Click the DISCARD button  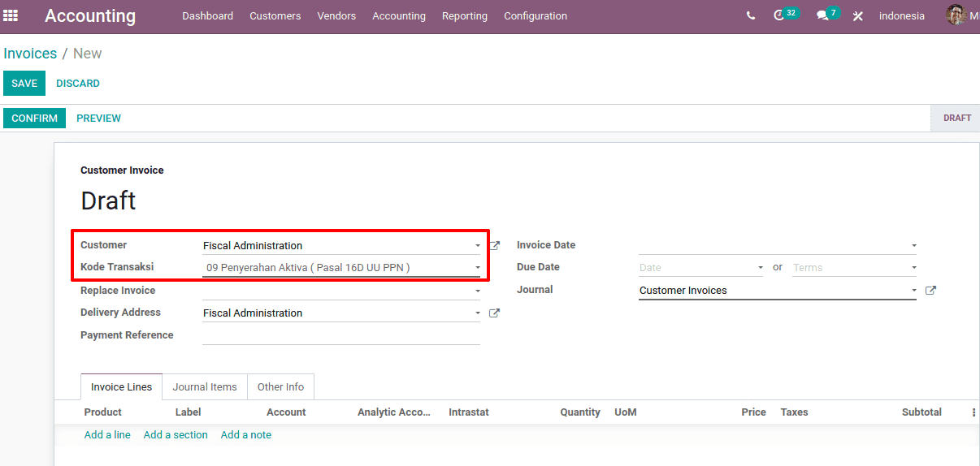pos(78,84)
